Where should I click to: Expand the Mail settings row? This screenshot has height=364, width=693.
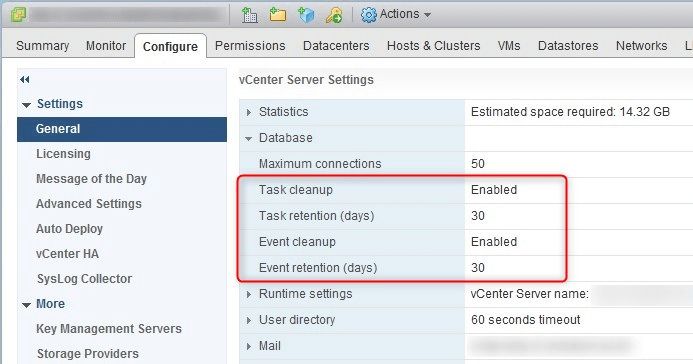click(x=249, y=346)
